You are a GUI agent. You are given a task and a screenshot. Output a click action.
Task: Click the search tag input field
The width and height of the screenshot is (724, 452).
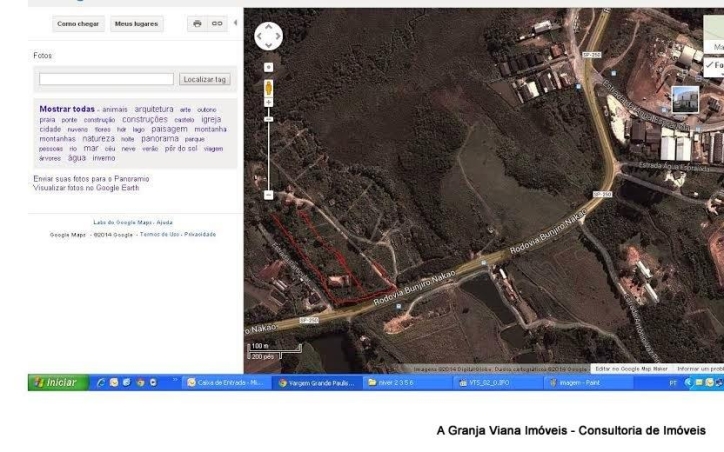point(106,79)
